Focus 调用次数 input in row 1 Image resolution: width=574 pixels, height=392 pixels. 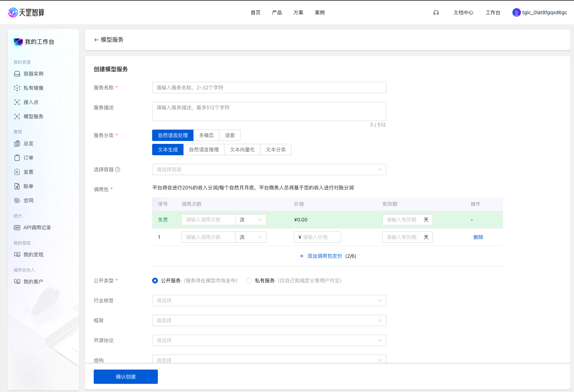coord(208,237)
